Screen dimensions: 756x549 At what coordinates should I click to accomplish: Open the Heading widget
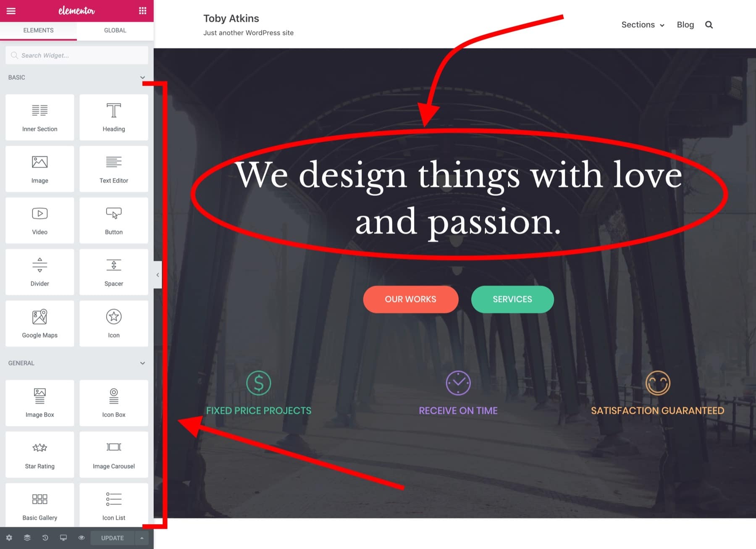113,118
